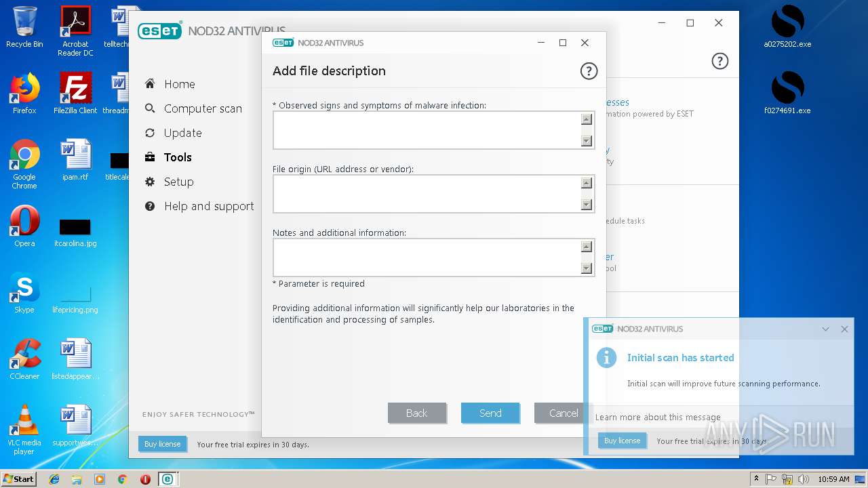
Task: Open Computer scan section
Action: point(203,108)
